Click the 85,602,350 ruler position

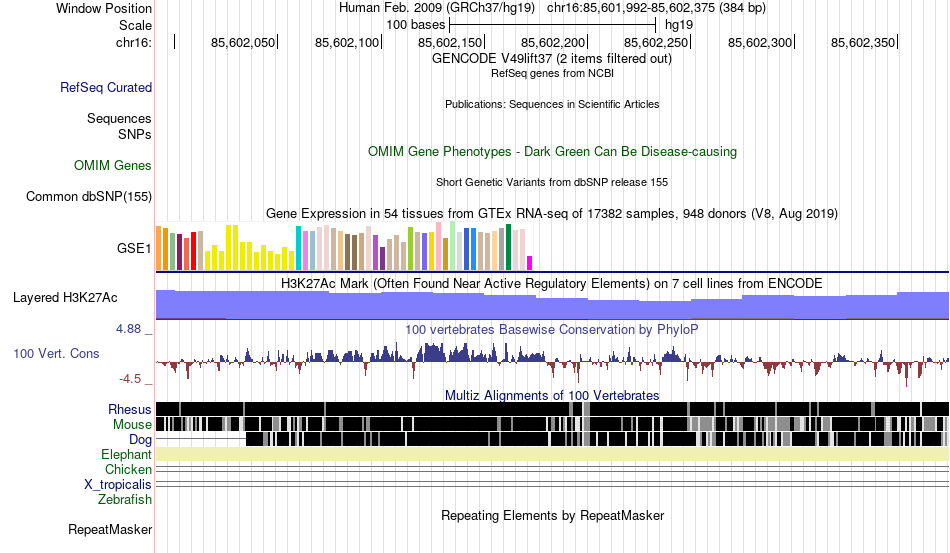(x=863, y=42)
